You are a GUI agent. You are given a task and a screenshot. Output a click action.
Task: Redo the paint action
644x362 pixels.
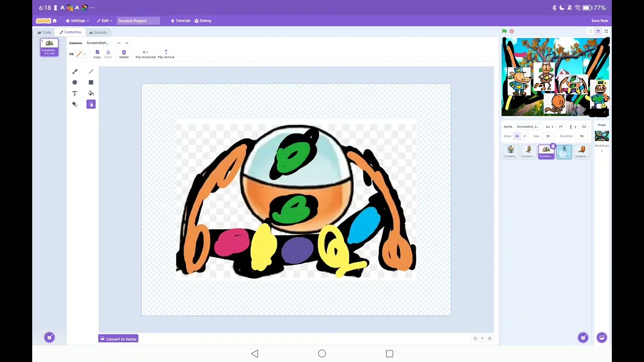pos(127,43)
